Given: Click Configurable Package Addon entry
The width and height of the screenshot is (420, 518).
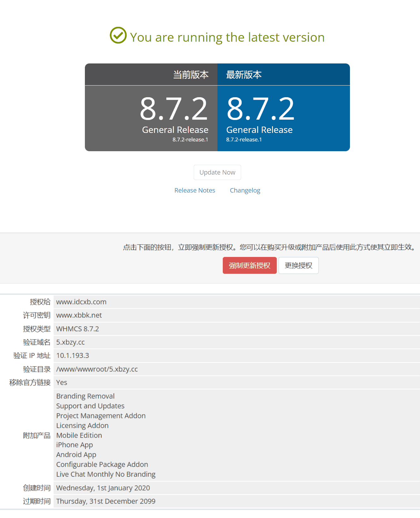Looking at the screenshot, I should pyautogui.click(x=102, y=464).
